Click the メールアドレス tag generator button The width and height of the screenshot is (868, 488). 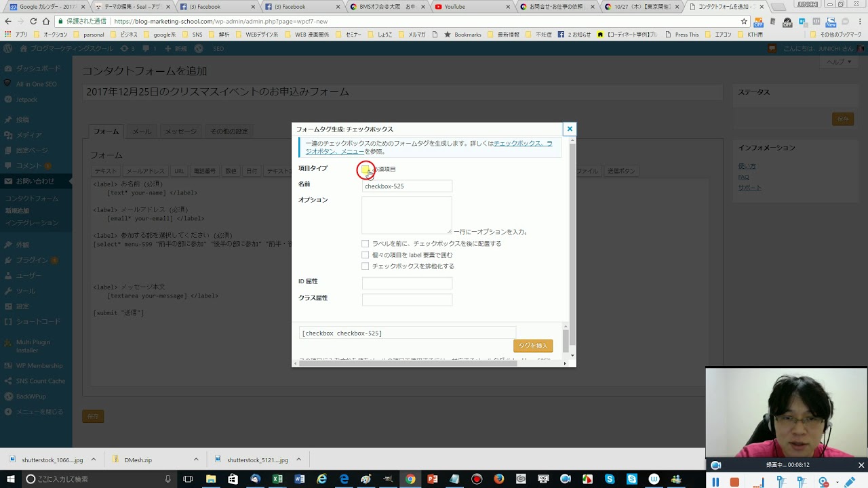click(x=145, y=171)
